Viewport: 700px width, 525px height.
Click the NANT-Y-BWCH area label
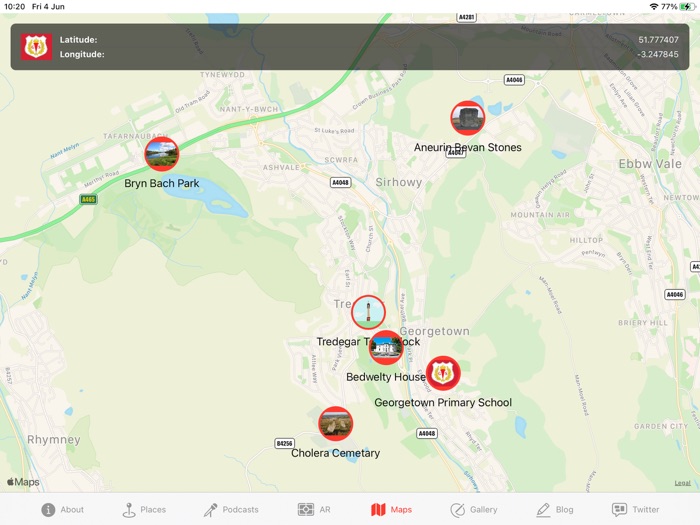point(249,109)
